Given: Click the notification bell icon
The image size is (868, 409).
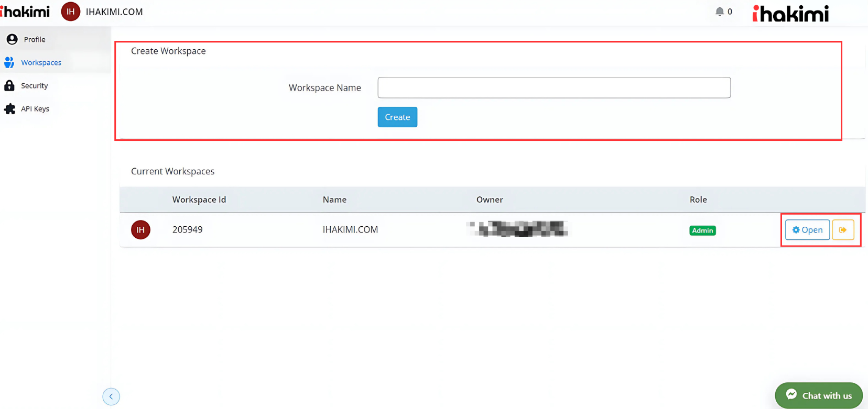Looking at the screenshot, I should click(720, 12).
